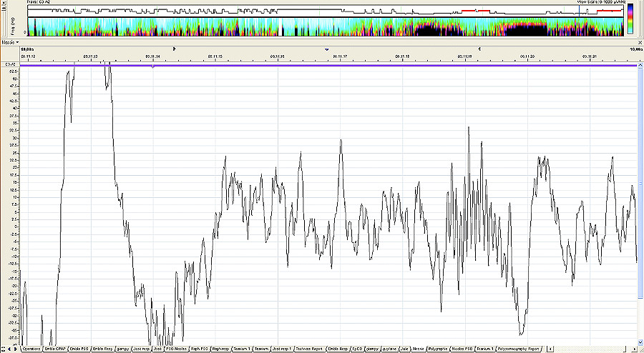Select the C3-A2 channel label

[x=10, y=65]
